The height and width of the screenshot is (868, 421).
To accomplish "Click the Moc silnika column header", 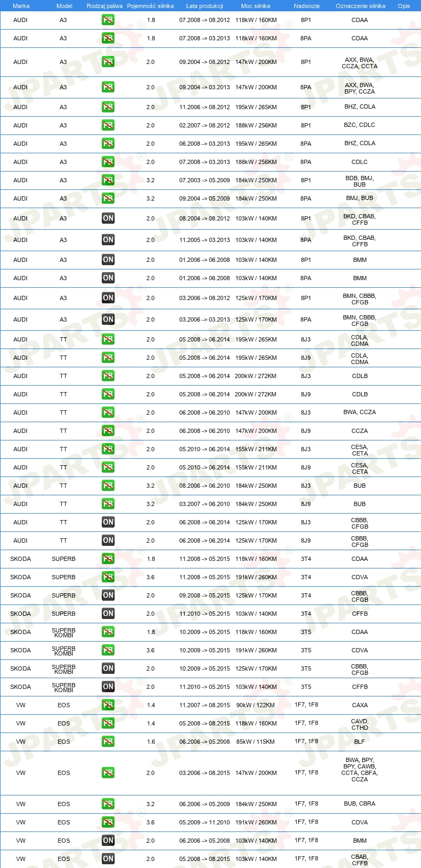I will pyautogui.click(x=256, y=6).
